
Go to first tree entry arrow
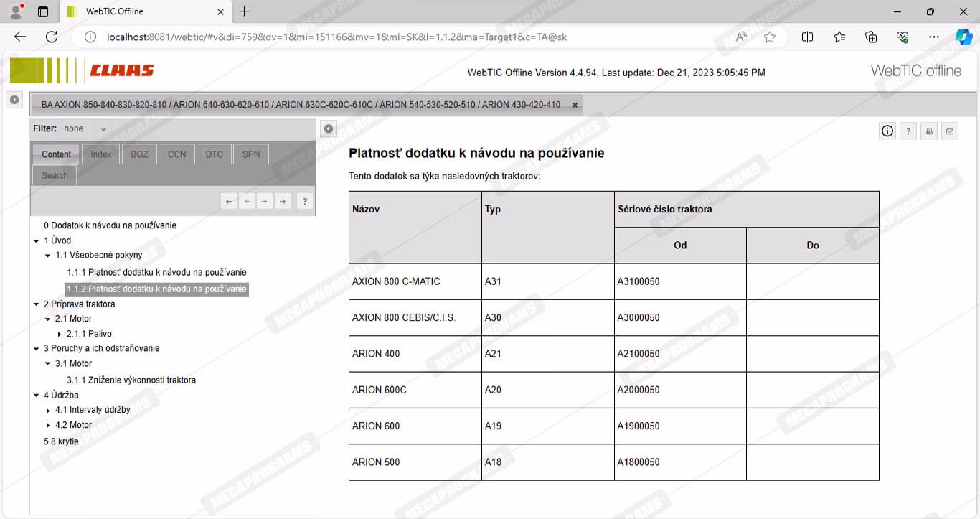[x=229, y=202]
